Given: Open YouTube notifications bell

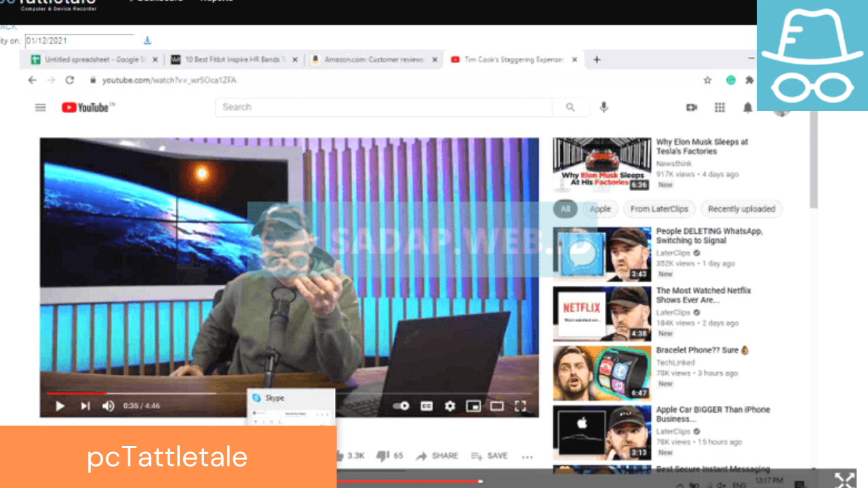Looking at the screenshot, I should 747,107.
